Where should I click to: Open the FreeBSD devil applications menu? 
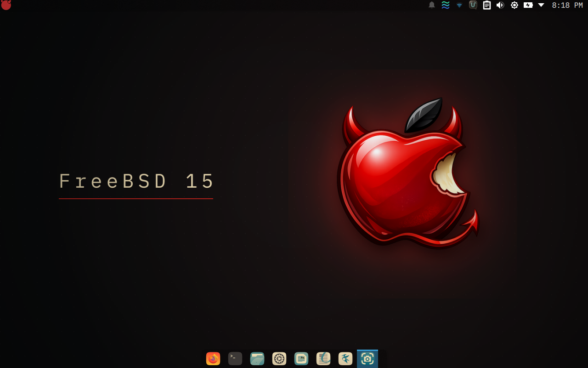(x=6, y=5)
